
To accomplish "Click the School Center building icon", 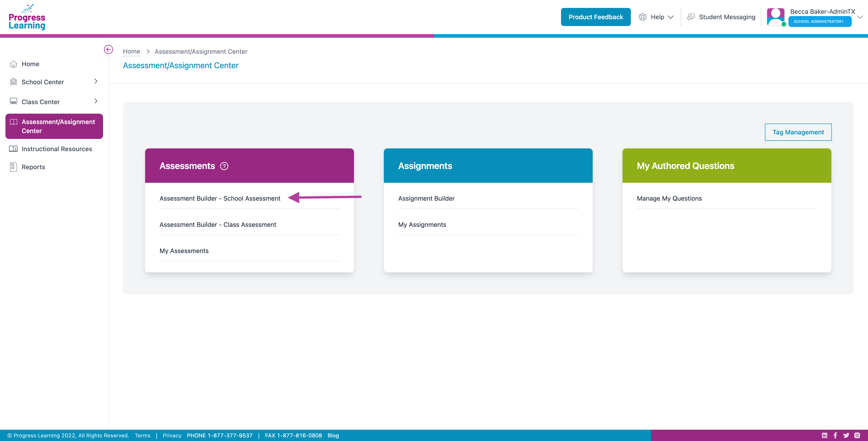I will pos(14,82).
